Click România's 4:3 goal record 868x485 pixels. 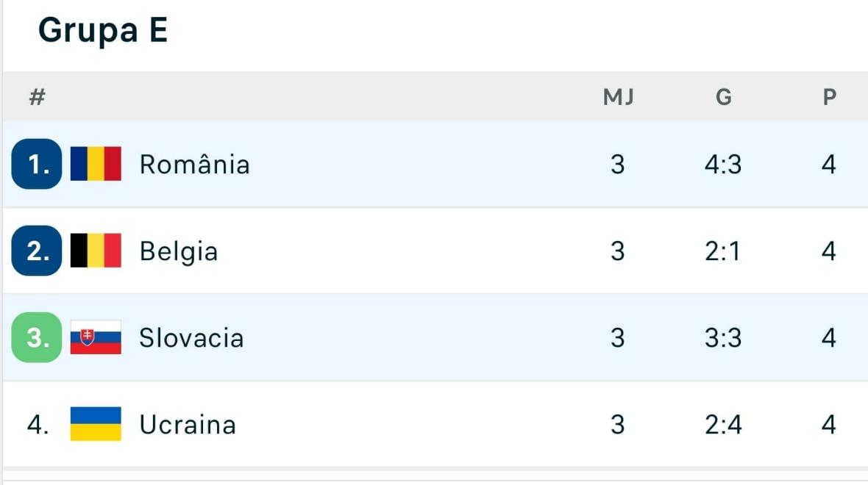[723, 164]
